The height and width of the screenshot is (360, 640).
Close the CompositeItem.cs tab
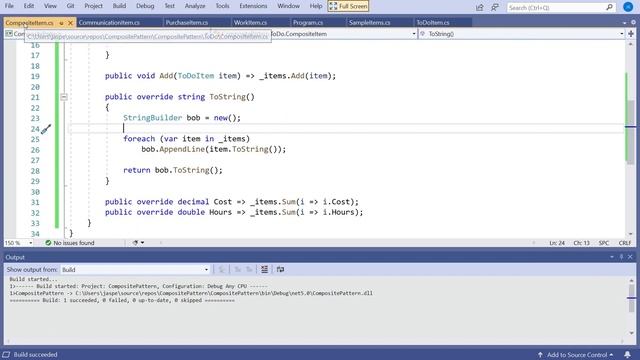click(70, 23)
